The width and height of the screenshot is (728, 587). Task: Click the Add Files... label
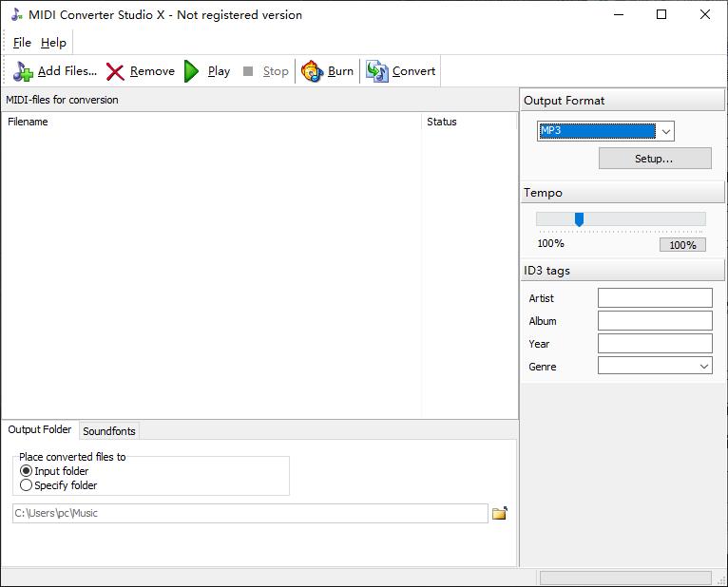tap(67, 71)
